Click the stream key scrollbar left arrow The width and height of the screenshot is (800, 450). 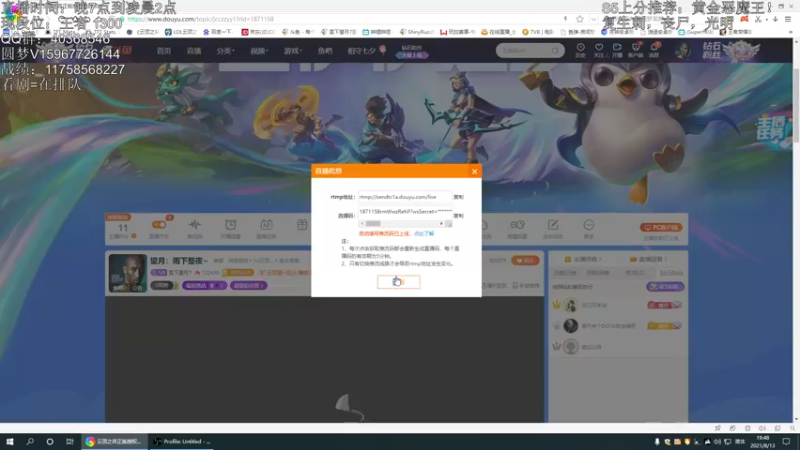click(362, 223)
